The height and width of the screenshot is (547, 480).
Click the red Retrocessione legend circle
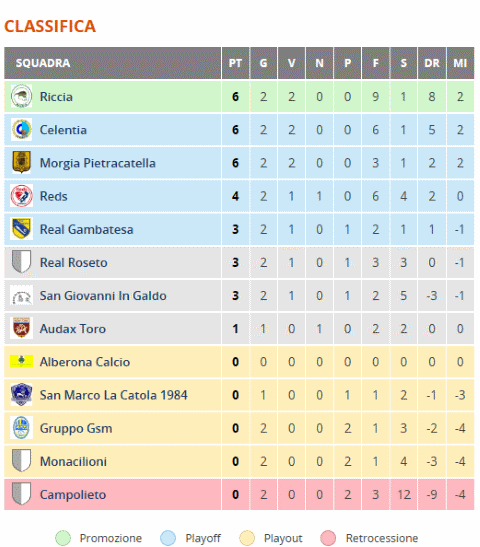tap(328, 538)
